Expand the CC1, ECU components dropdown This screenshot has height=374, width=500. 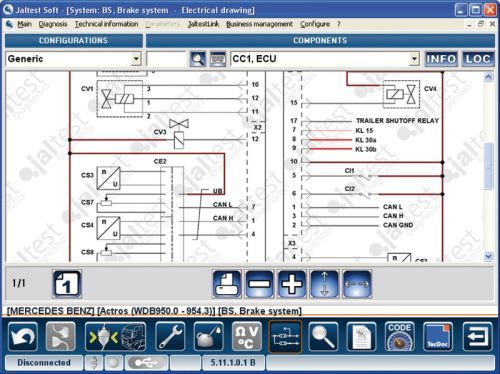[x=414, y=59]
